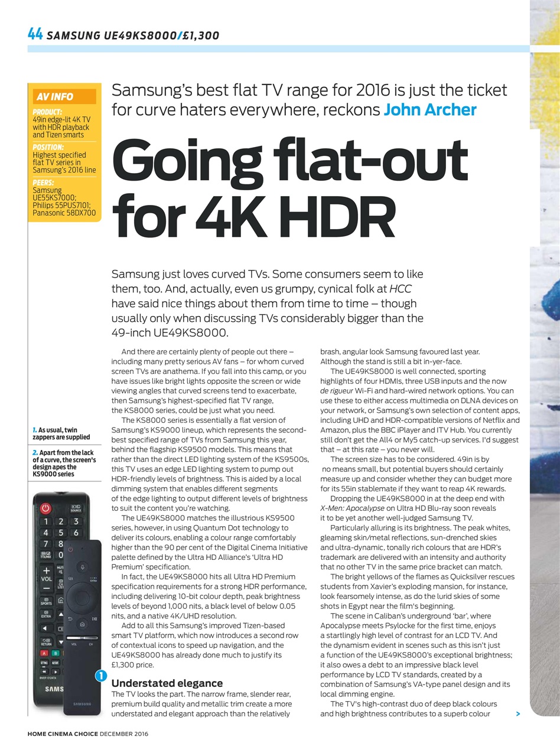Click the orange 'AV INFO' box header
The height and width of the screenshot is (756, 560).
[x=64, y=96]
